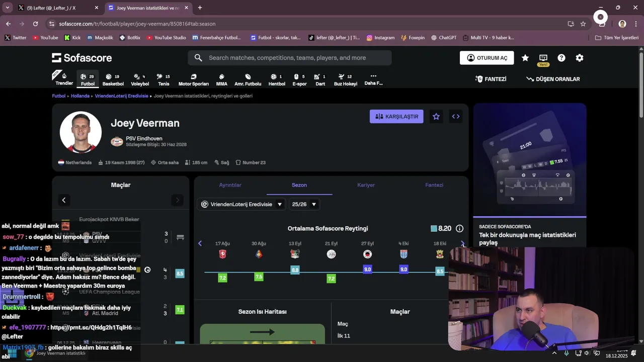Open the help question mark icon

pyautogui.click(x=561, y=58)
